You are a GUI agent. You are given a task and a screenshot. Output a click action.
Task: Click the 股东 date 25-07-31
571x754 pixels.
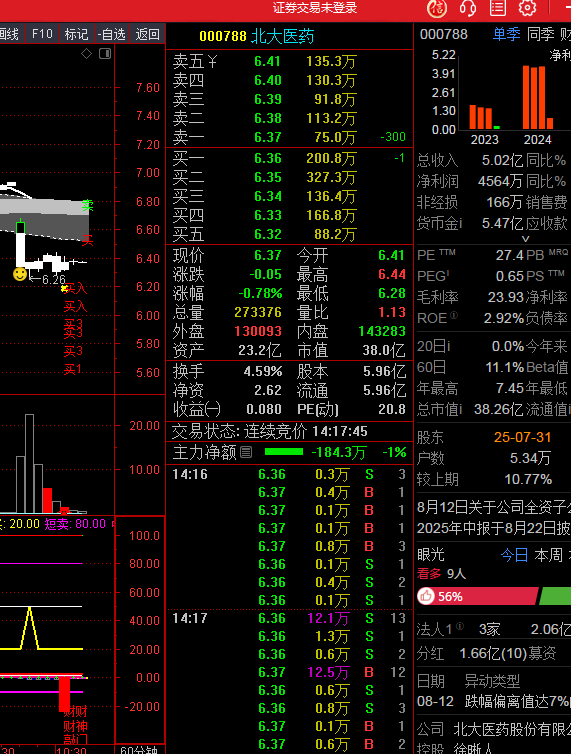[522, 437]
